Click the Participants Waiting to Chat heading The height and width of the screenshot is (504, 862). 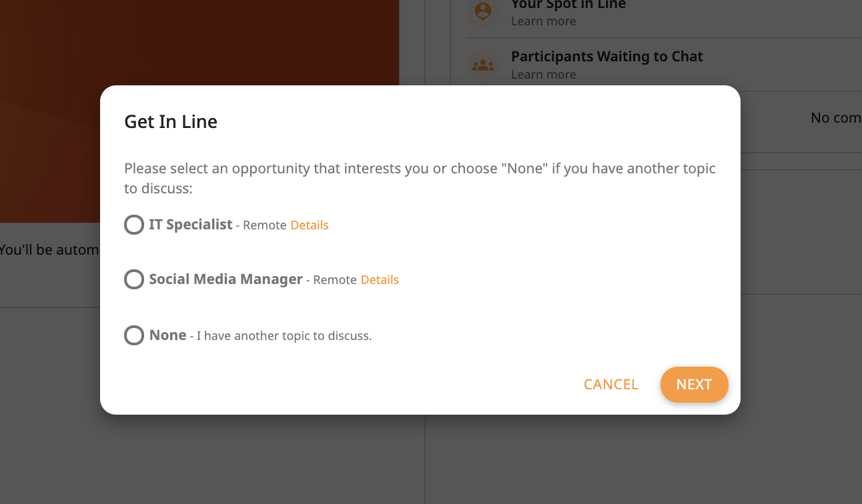607,57
